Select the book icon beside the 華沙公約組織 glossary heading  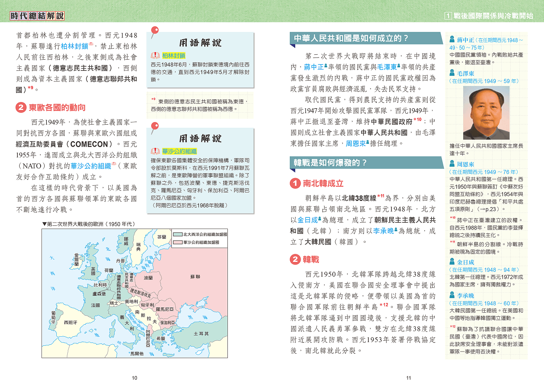(x=156, y=151)
